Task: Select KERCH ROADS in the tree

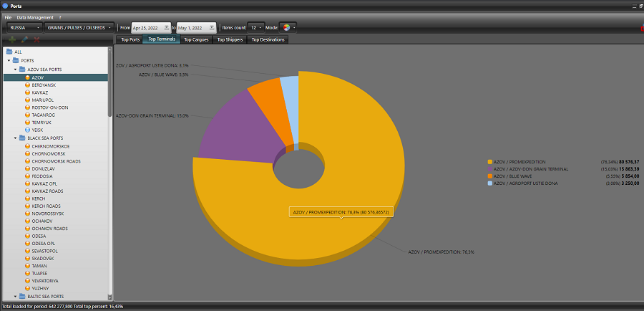Action: pyautogui.click(x=46, y=206)
